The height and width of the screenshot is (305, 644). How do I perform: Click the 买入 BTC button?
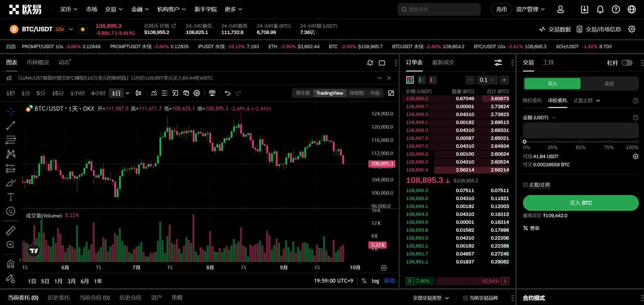[581, 203]
